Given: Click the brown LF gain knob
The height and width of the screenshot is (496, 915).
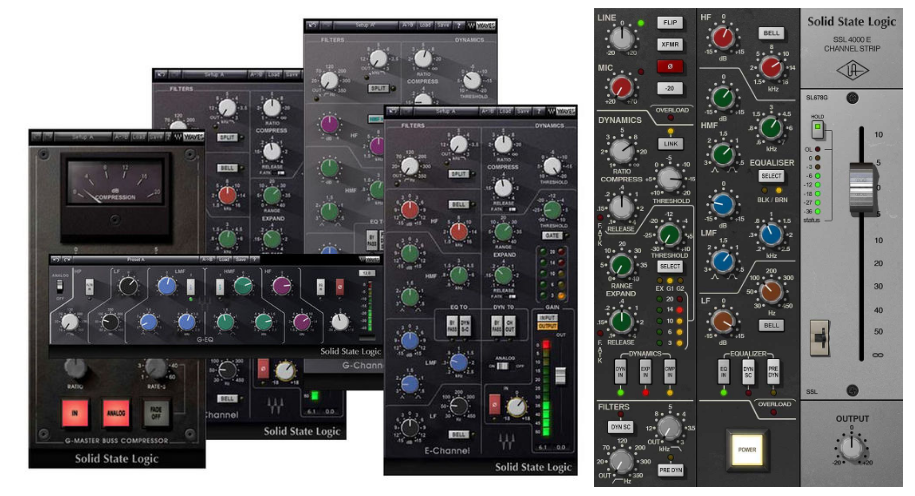Looking at the screenshot, I should [x=724, y=322].
